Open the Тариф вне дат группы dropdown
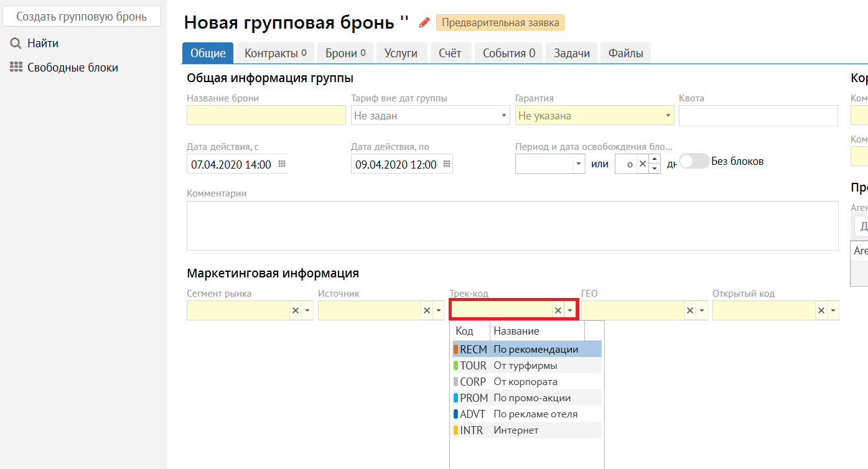 (x=504, y=116)
